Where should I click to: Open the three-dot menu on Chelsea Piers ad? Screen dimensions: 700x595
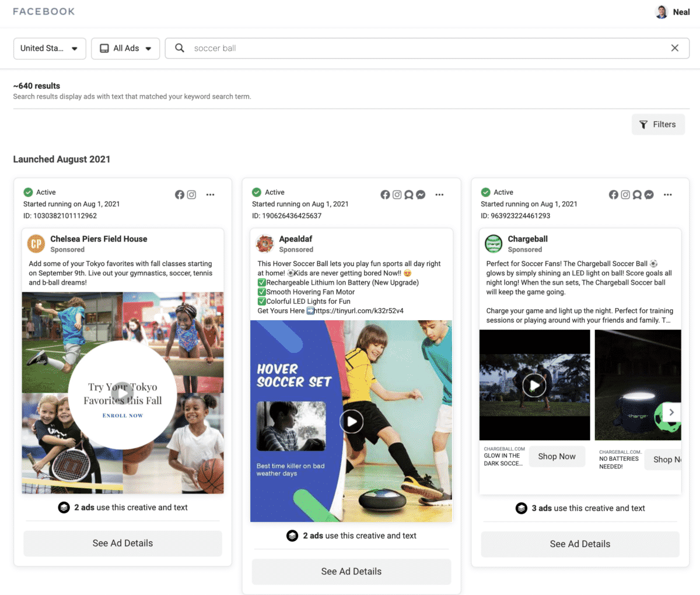(211, 195)
